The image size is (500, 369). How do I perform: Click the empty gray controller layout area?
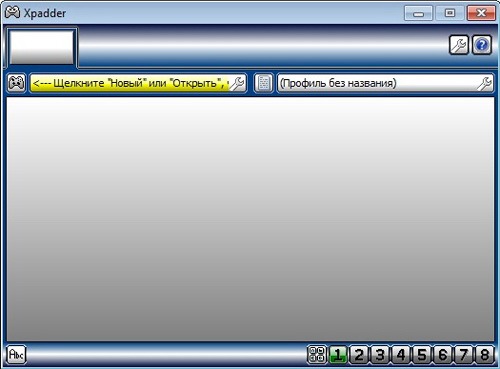250,219
